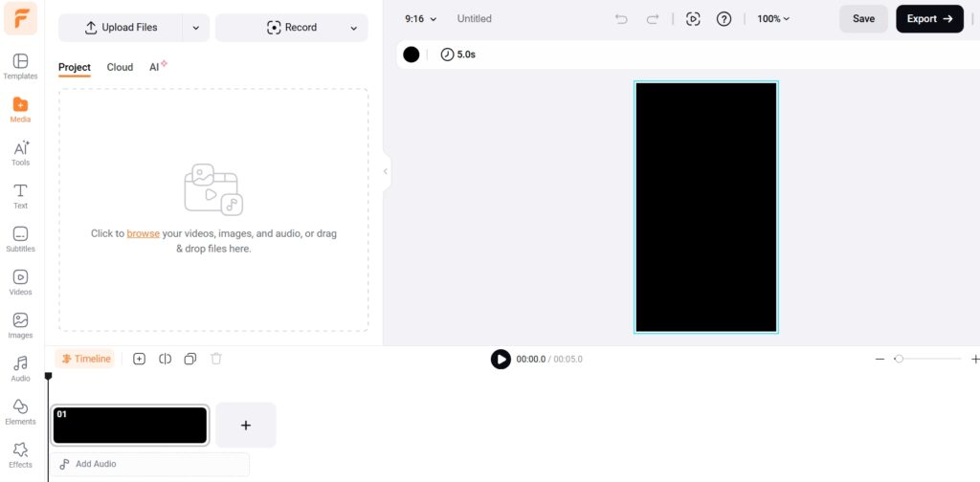The width and height of the screenshot is (980, 482).
Task: Open AI Tools in sidebar
Action: point(20,152)
